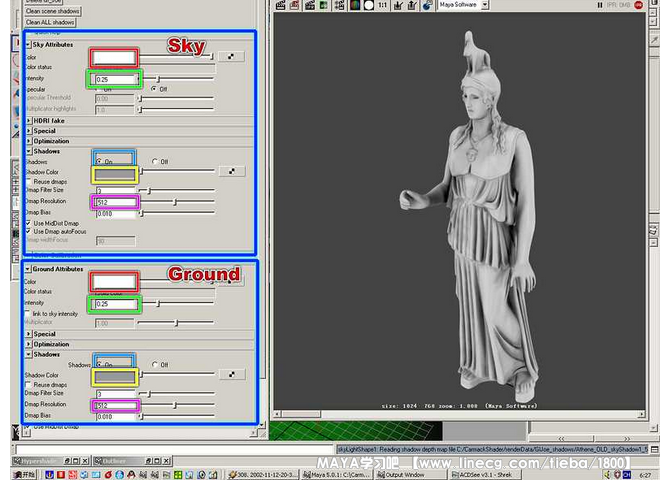Expand the Special section under Sky Attributes
The height and width of the screenshot is (480, 668).
point(29,131)
